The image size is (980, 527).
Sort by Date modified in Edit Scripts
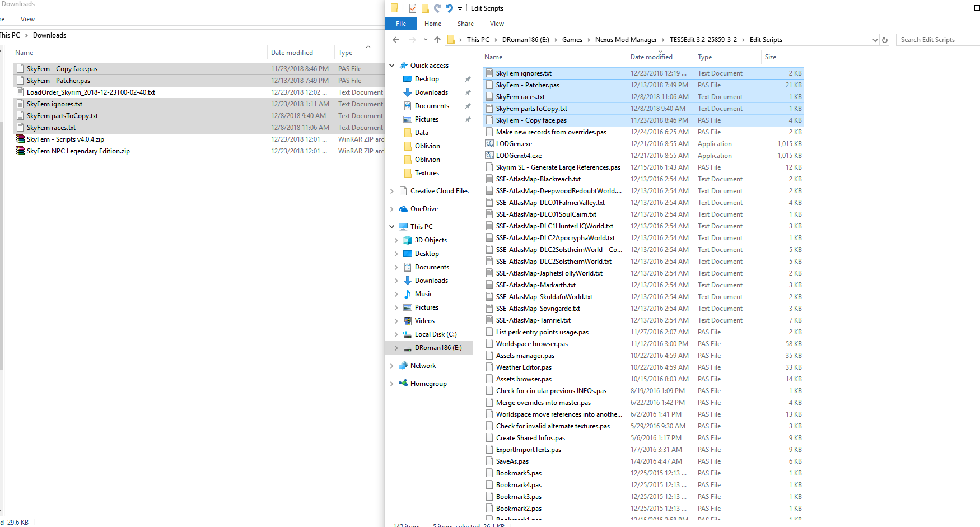pyautogui.click(x=651, y=57)
